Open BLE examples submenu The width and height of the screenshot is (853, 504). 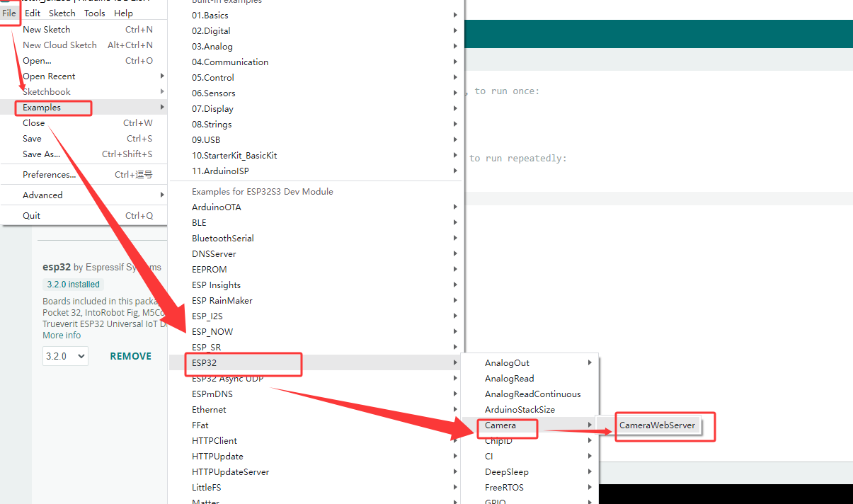tap(316, 223)
